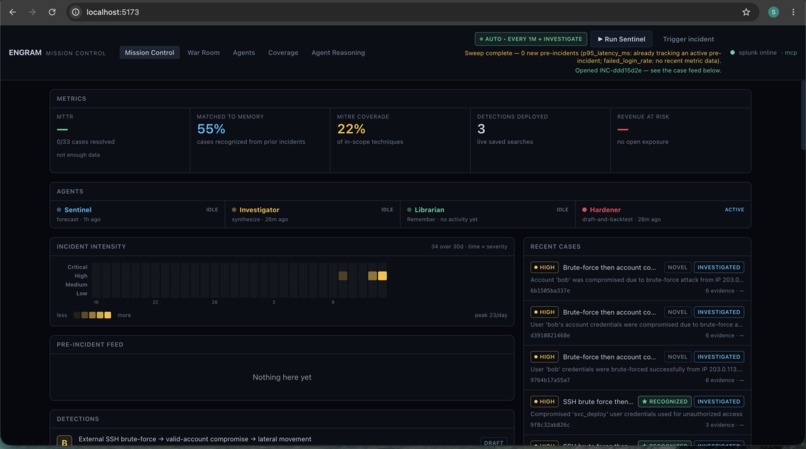The height and width of the screenshot is (449, 806).
Task: Click the MTTR metric card
Action: click(x=120, y=140)
